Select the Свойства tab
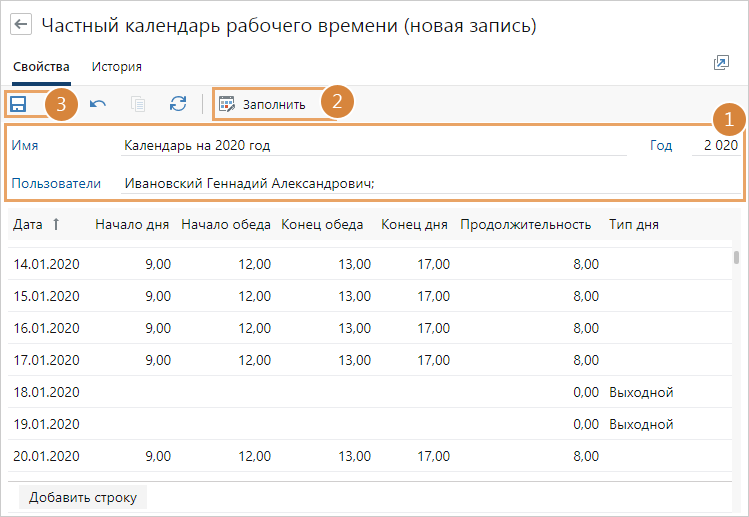The height and width of the screenshot is (517, 749). pyautogui.click(x=41, y=67)
